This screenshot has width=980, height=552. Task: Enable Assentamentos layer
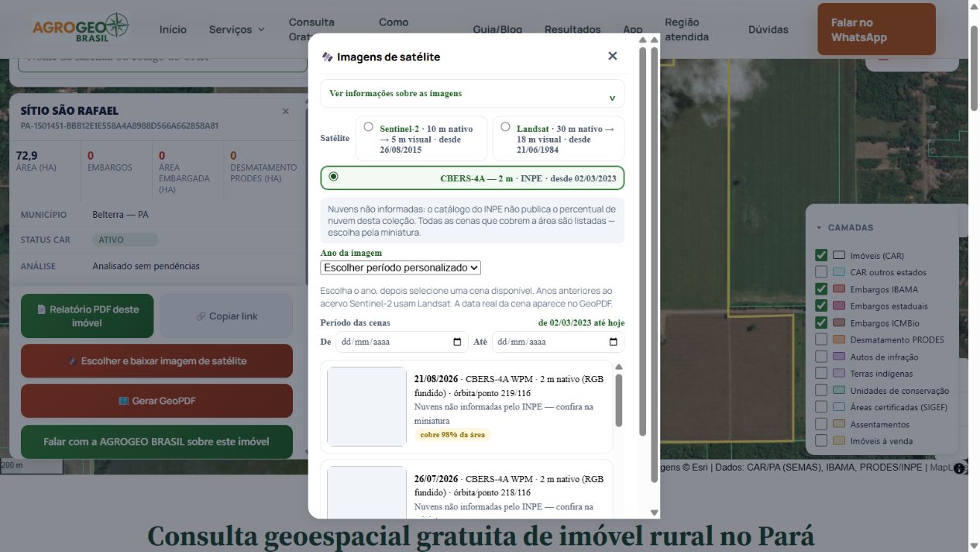tap(821, 424)
